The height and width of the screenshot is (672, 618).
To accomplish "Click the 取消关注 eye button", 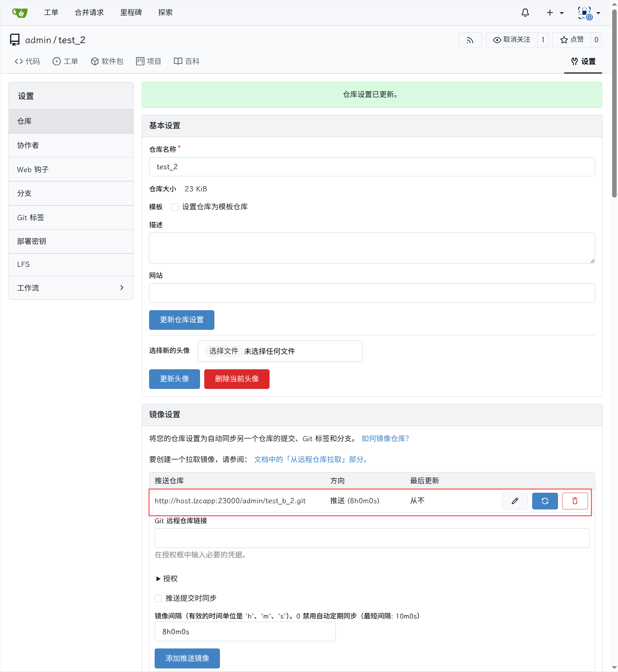I will (x=512, y=40).
